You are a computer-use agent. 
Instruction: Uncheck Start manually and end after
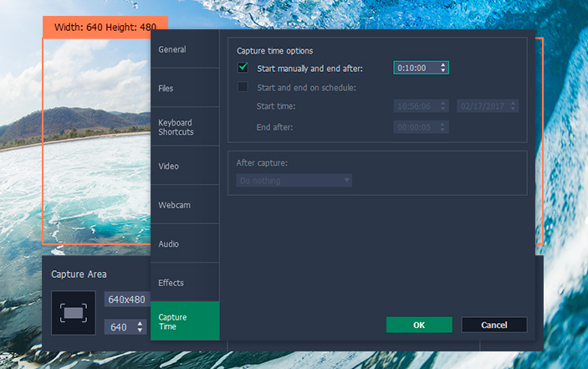click(x=243, y=68)
